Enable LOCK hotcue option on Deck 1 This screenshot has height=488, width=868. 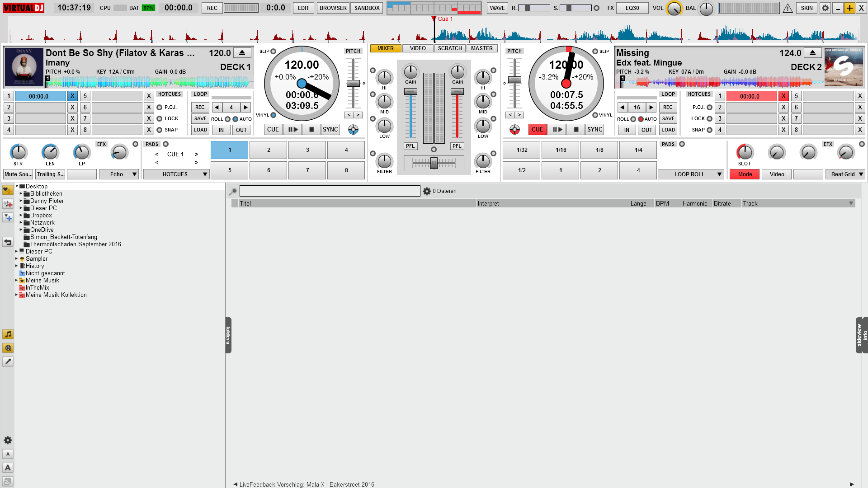(x=159, y=118)
